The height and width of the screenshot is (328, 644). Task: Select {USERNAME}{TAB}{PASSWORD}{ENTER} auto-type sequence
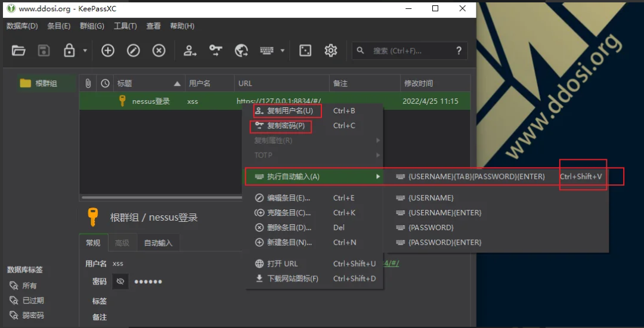tap(497, 177)
